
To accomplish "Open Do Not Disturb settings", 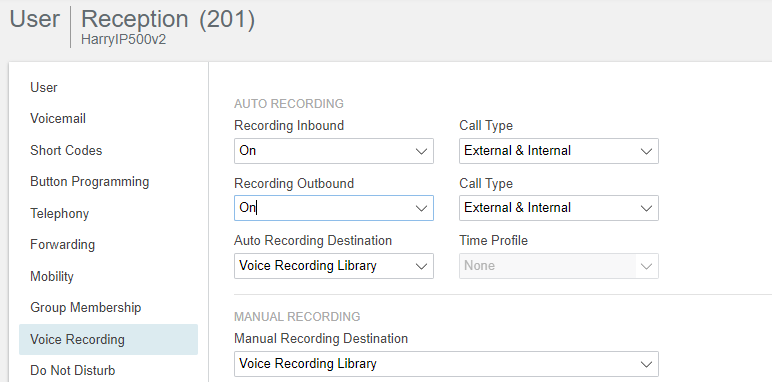I will tap(72, 370).
